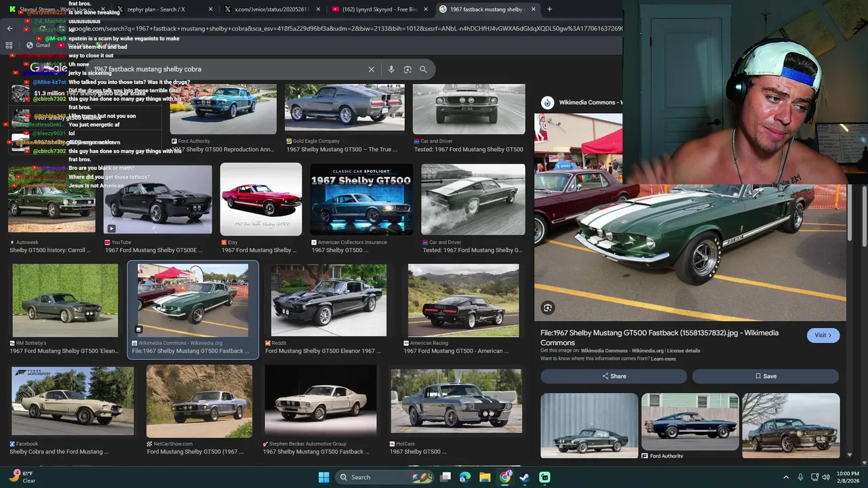868x488 pixels.
Task: Open Facebook Forza Shelby Cobra thumbnail
Action: click(x=73, y=401)
